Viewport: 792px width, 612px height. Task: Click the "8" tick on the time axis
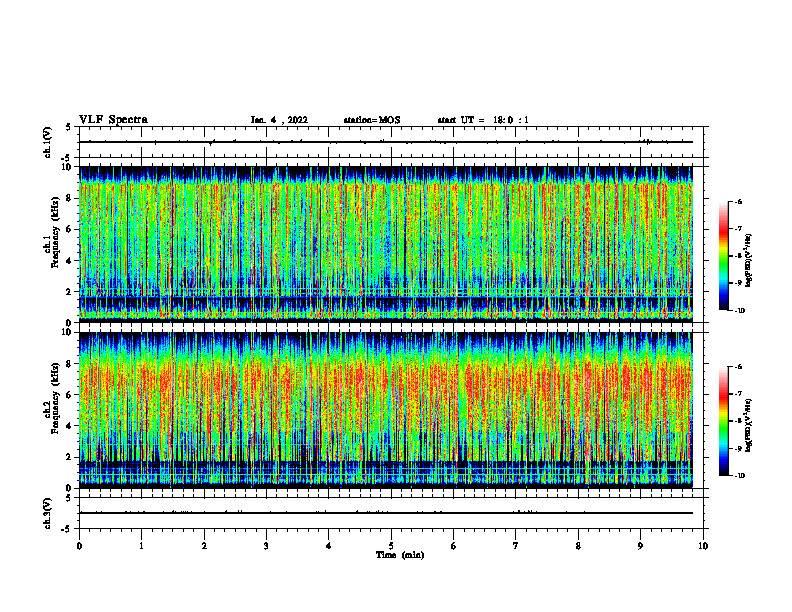coord(578,546)
